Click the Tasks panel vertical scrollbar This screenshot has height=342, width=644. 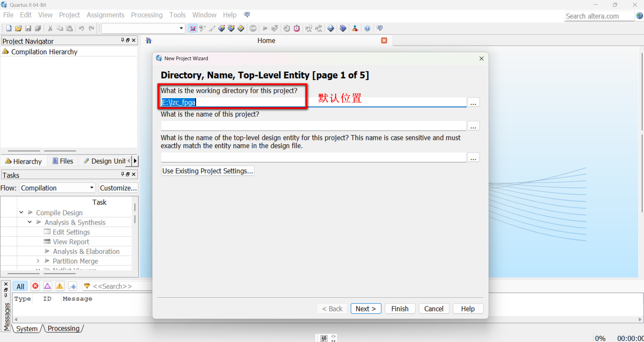135,213
